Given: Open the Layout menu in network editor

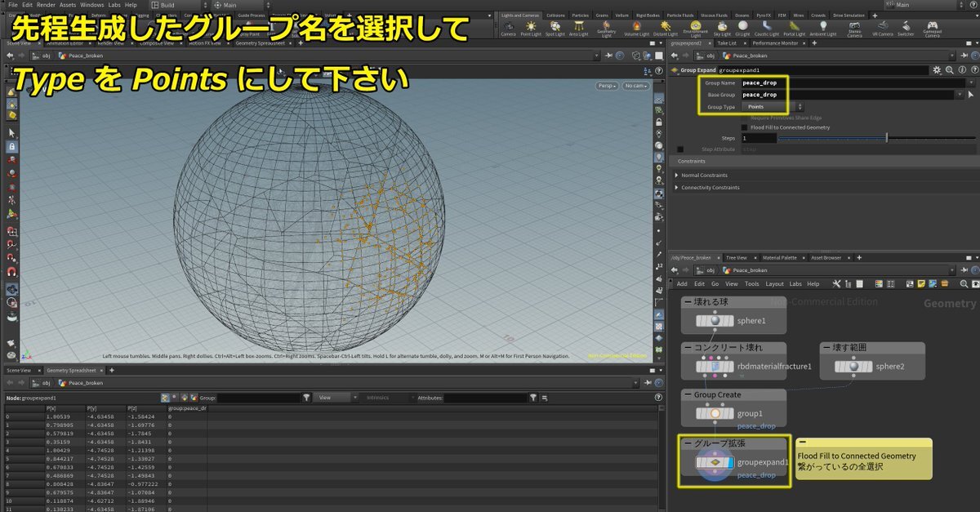Looking at the screenshot, I should click(774, 284).
